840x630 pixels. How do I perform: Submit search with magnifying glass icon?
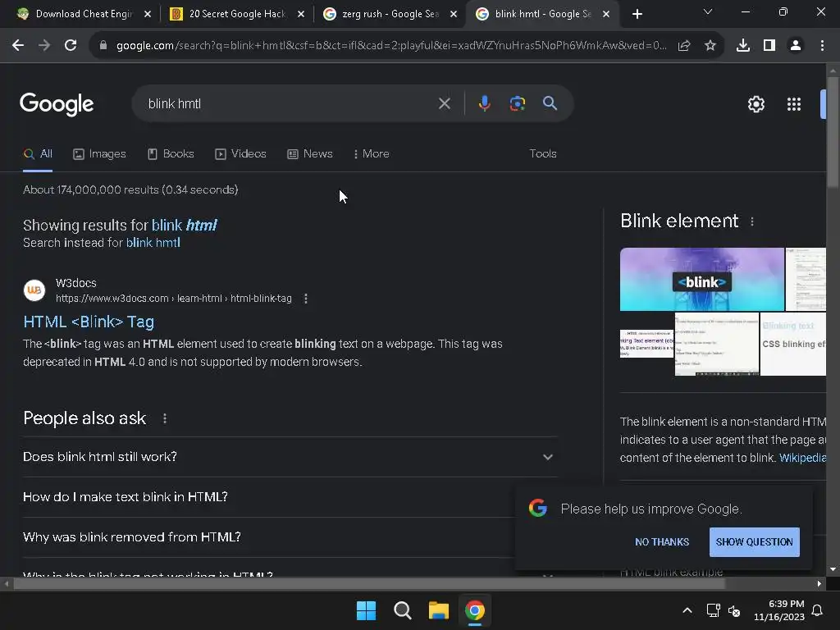(550, 103)
